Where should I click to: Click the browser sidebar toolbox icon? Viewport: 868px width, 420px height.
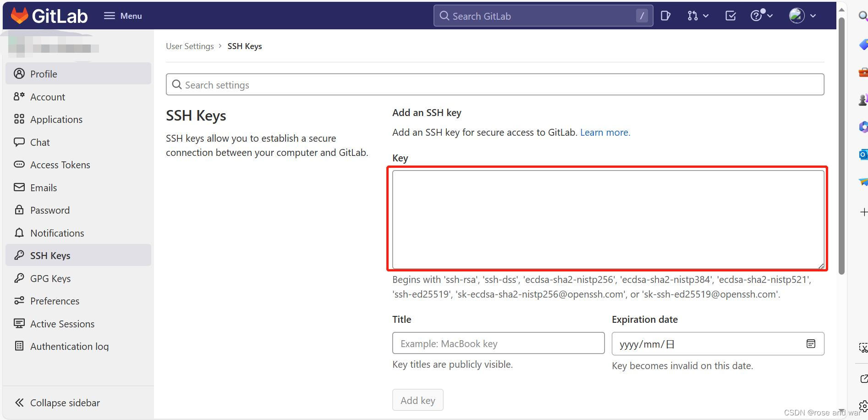coord(863,72)
